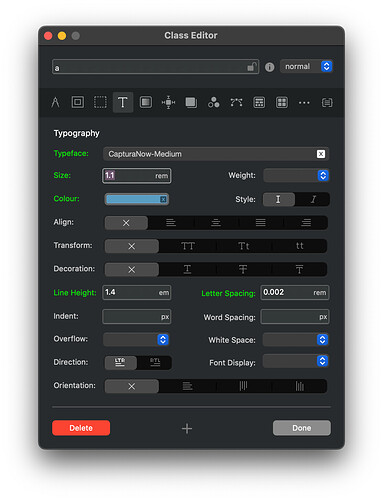Set Align to left
This screenshot has width=382, height=500.
tap(171, 223)
